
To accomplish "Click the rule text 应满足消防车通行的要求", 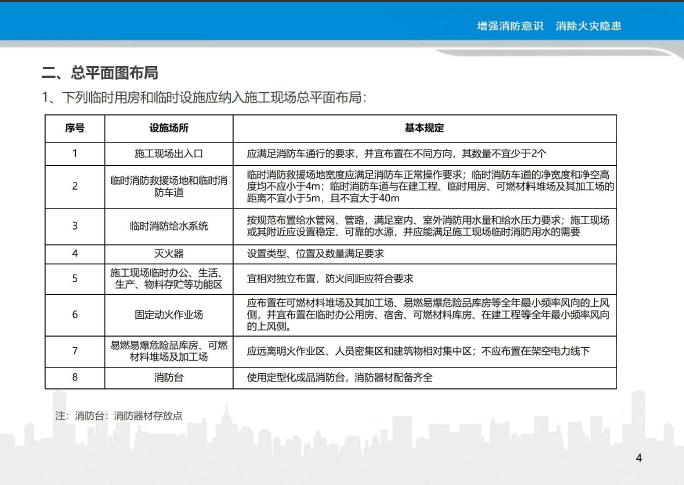I will (x=396, y=154).
